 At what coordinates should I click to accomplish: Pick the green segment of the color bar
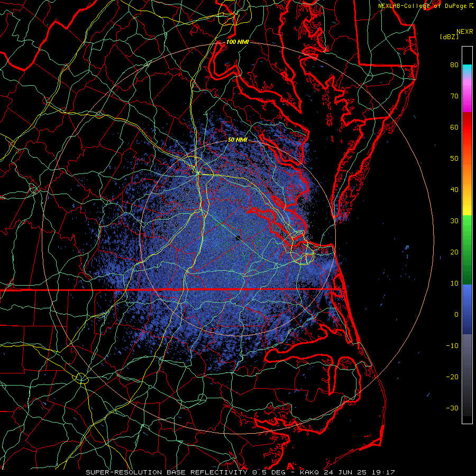pos(467,250)
